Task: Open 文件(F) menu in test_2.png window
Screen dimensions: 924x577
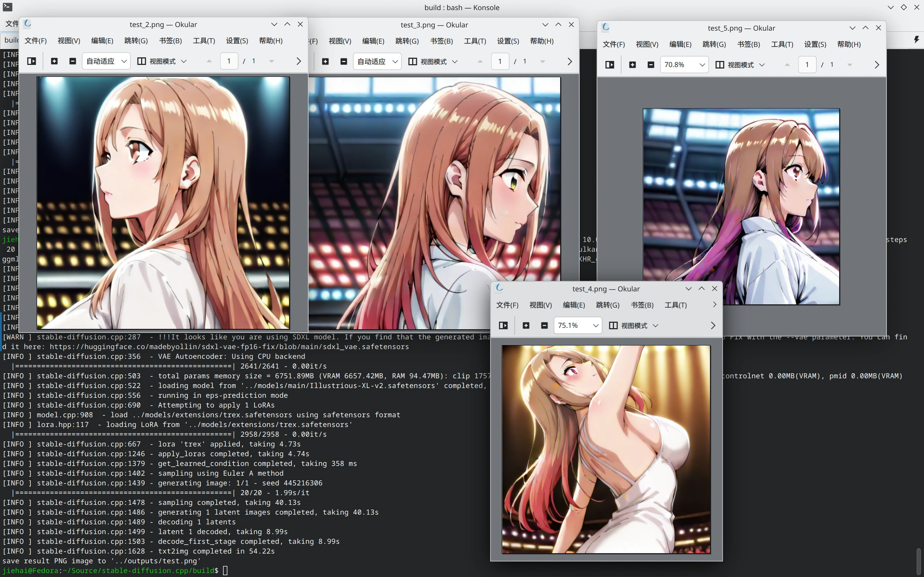Action: tap(35, 41)
